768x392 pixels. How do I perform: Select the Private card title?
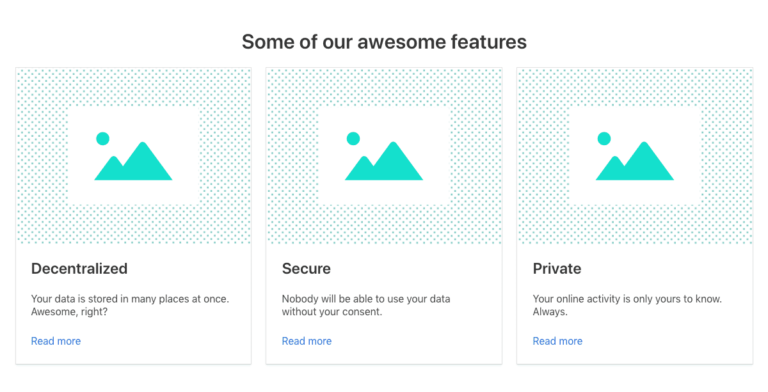tap(557, 269)
